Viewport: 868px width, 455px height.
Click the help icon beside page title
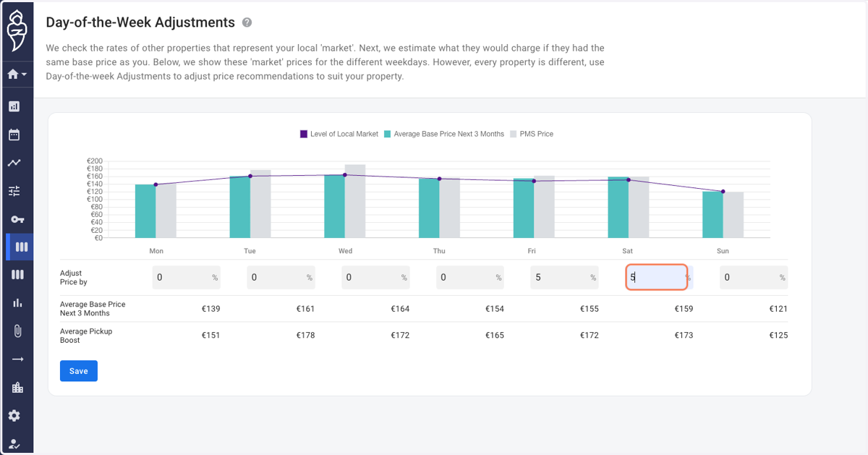click(247, 22)
